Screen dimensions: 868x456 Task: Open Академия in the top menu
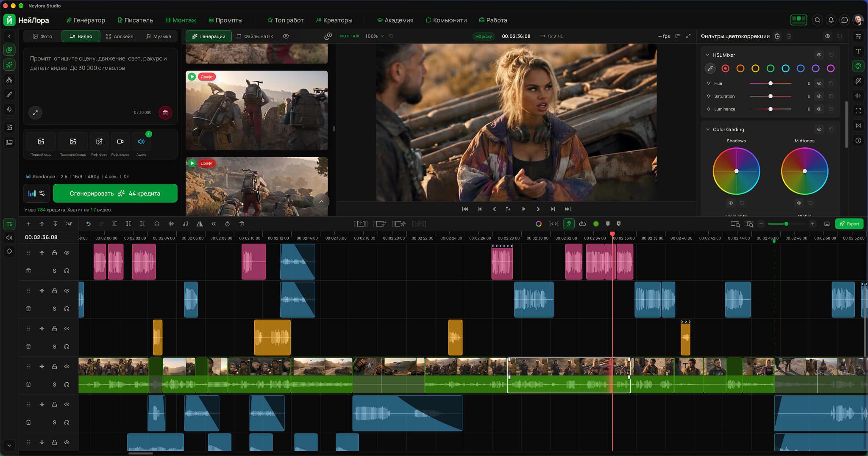pyautogui.click(x=395, y=20)
